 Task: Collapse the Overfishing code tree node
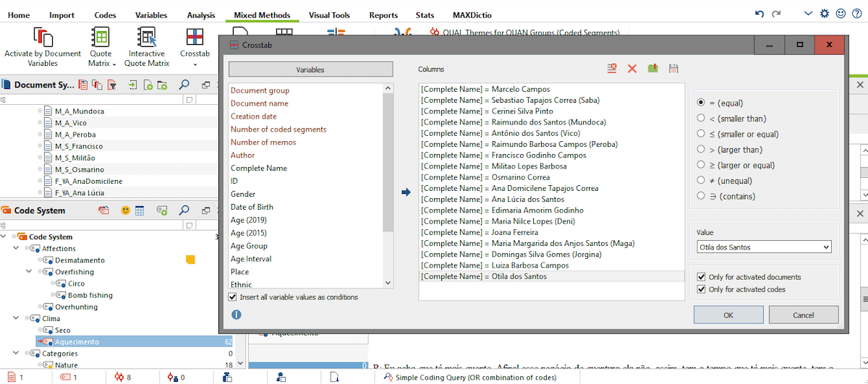click(x=29, y=272)
